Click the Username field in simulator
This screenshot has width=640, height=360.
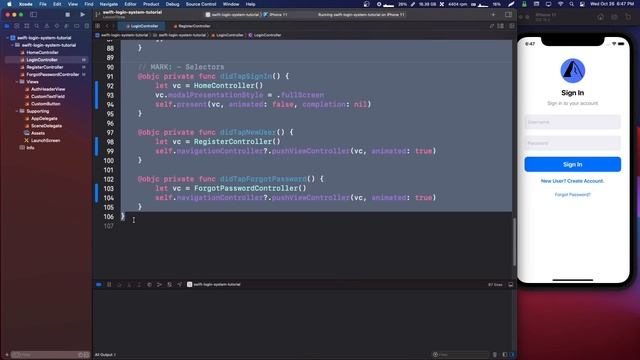click(x=572, y=122)
